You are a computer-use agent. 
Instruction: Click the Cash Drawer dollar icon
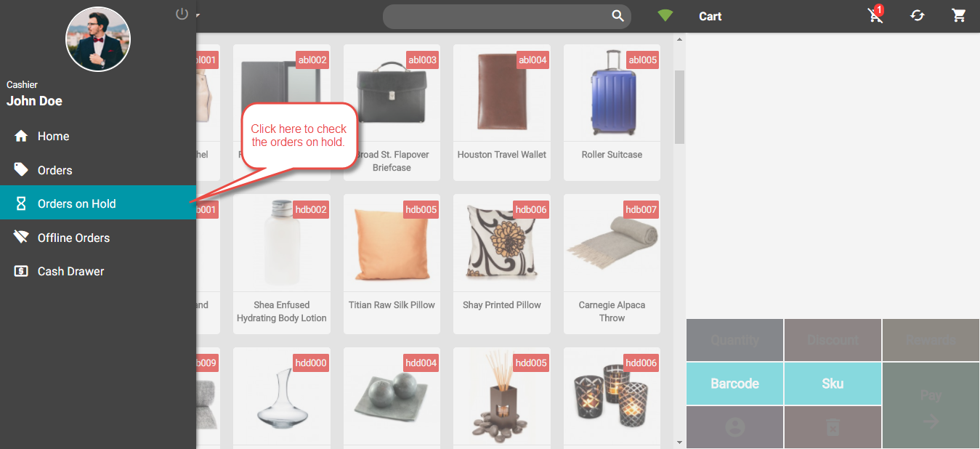[x=21, y=271]
